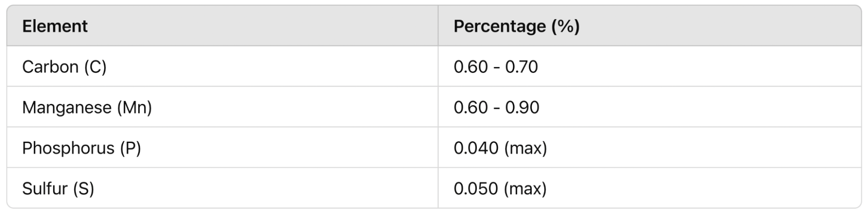
Task: Select the Sulfur (S) cell
Action: (x=222, y=188)
